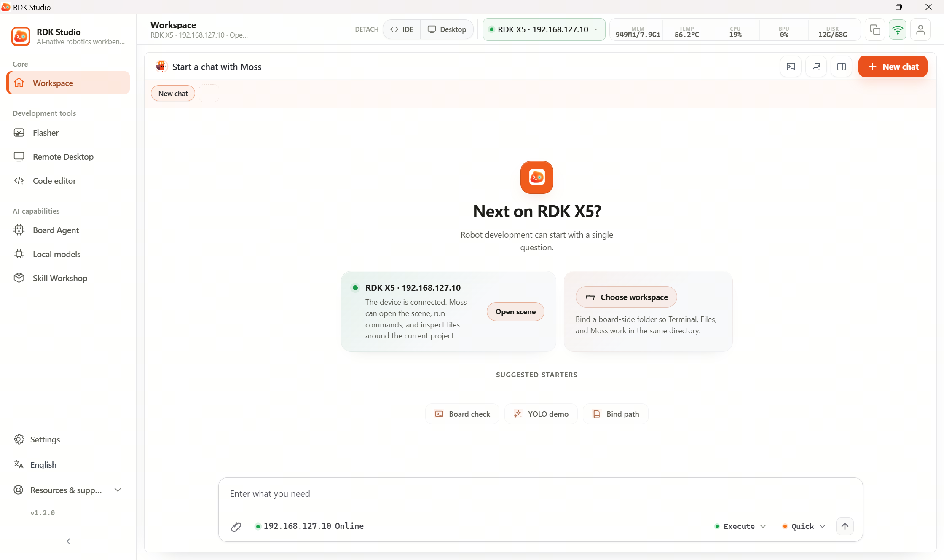Open Settings

(68, 439)
